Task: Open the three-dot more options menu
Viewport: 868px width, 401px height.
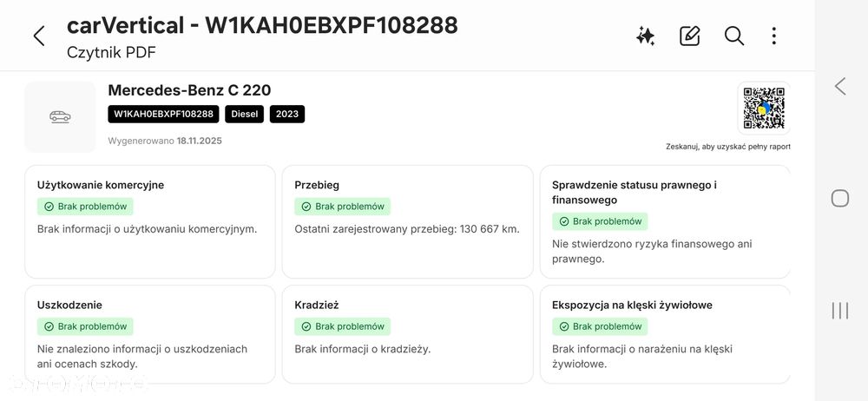Action: pos(773,36)
